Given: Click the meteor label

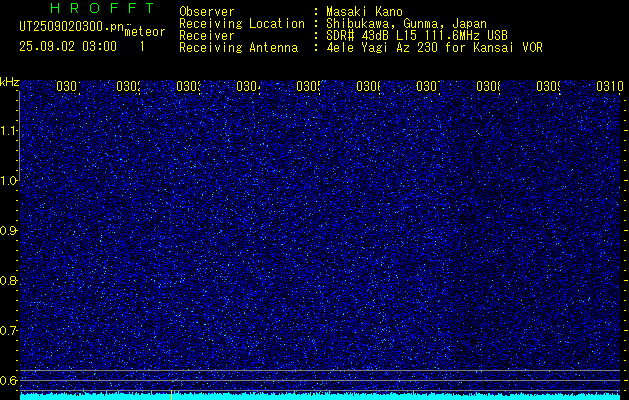Looking at the screenshot, I should (x=145, y=32).
